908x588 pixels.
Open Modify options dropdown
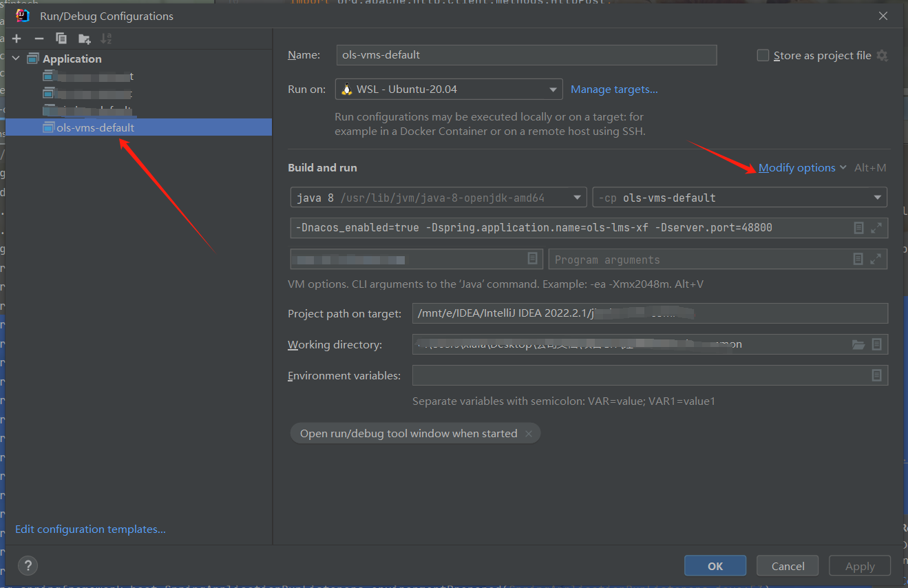(x=802, y=168)
